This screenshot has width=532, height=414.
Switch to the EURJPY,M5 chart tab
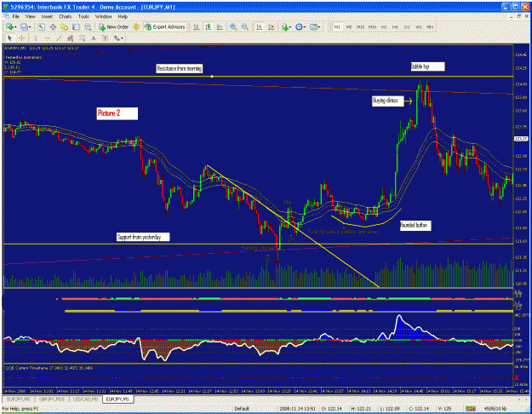(19, 400)
